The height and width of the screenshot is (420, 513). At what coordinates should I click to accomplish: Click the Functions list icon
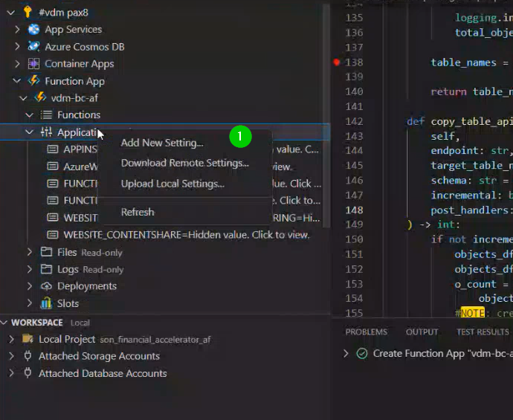pos(46,114)
